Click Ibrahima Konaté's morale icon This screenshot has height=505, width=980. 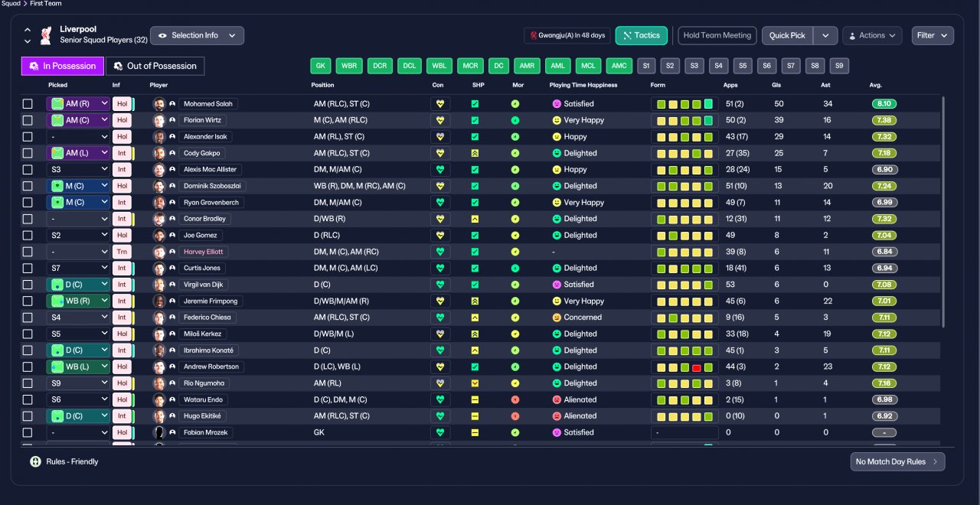515,350
